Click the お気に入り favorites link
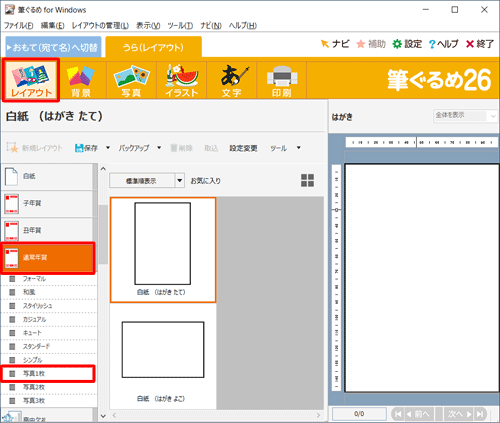 coord(205,181)
